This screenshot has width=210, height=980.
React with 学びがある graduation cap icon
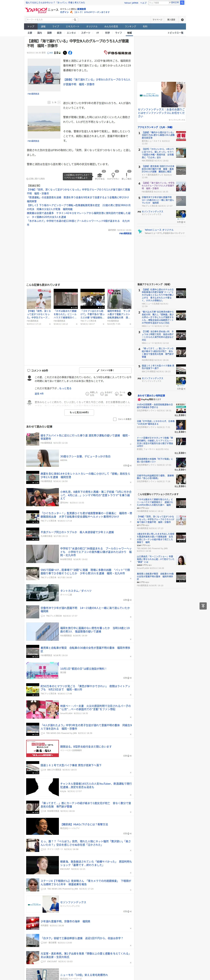point(100,176)
